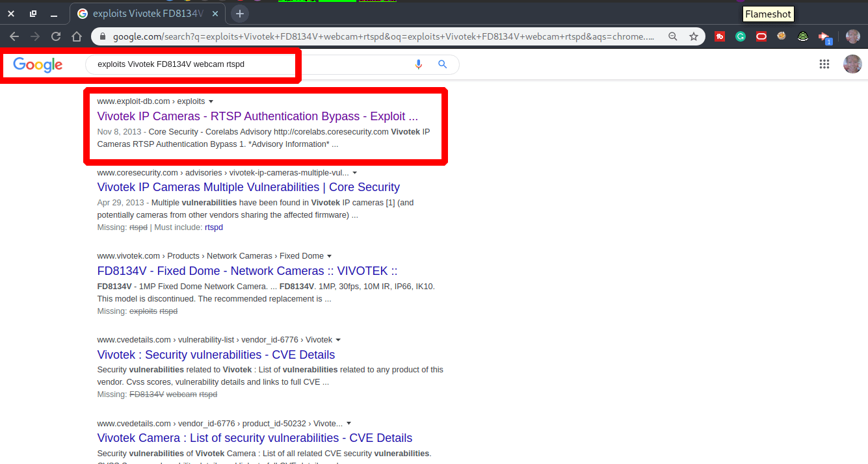
Task: Focus the browser address bar
Action: (x=384, y=37)
